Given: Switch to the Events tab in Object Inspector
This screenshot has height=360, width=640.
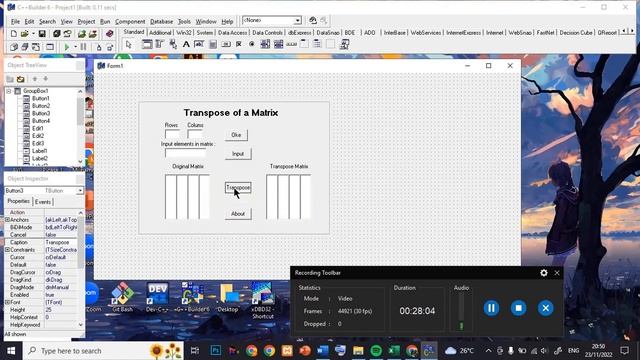Looking at the screenshot, I should (x=43, y=202).
